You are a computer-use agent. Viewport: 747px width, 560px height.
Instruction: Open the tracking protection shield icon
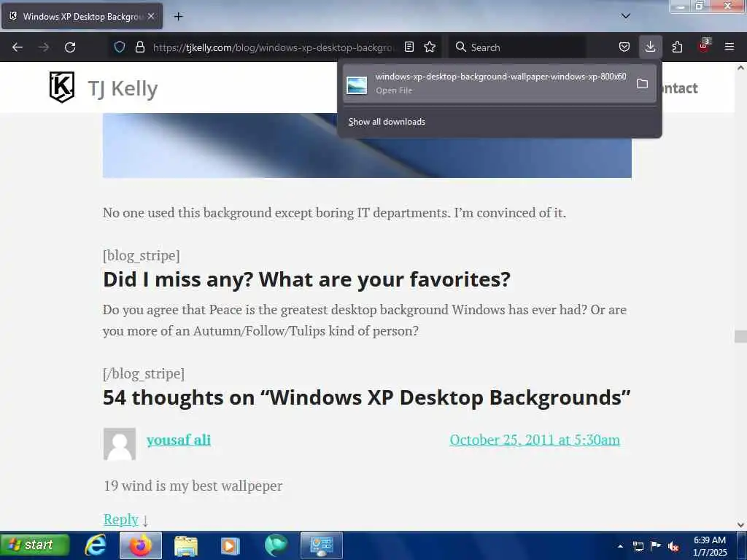click(120, 47)
